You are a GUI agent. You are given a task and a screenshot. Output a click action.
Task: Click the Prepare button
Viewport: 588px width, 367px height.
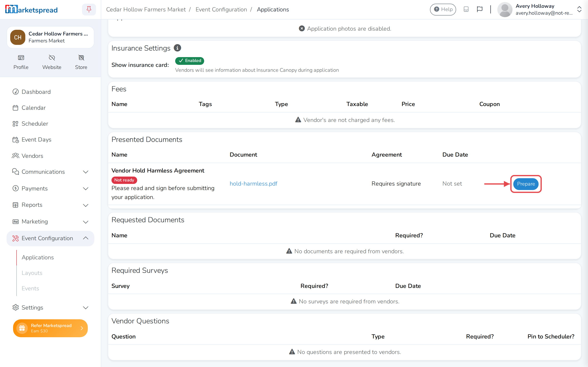point(526,184)
